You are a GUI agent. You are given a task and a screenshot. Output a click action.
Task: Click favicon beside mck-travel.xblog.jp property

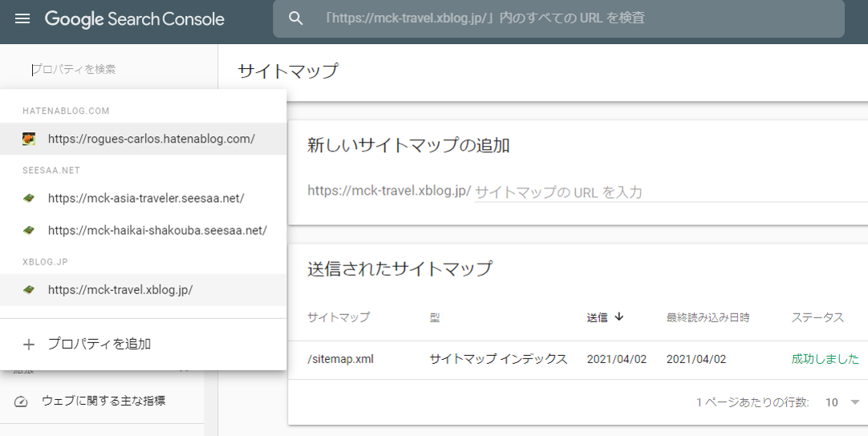pos(29,290)
